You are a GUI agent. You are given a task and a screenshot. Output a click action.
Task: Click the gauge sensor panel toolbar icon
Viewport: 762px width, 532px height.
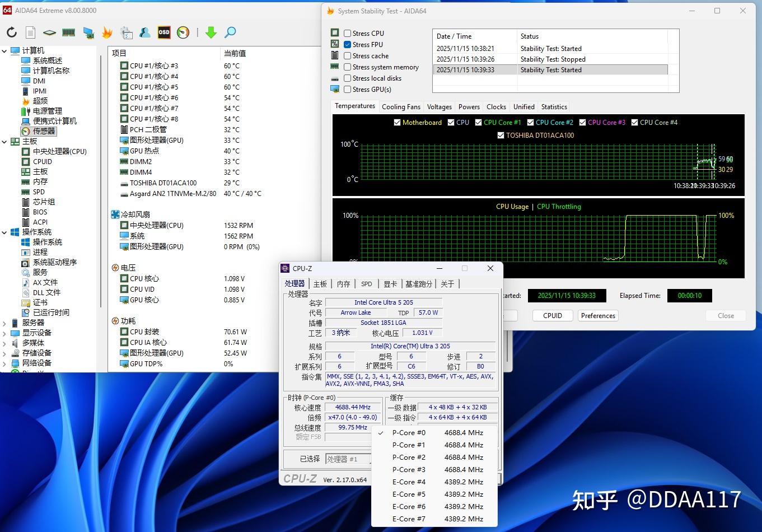pyautogui.click(x=183, y=32)
